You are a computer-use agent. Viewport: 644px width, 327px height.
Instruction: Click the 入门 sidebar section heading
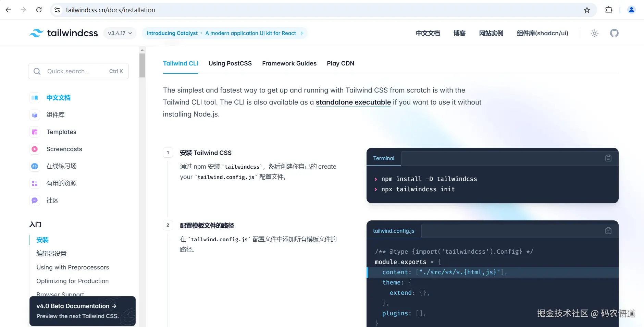(x=36, y=225)
